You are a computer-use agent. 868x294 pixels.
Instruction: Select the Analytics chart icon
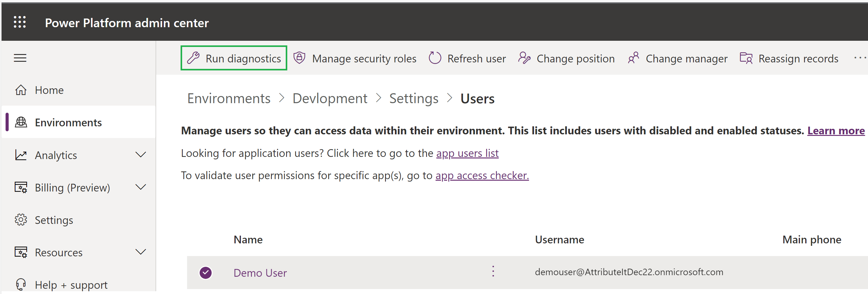21,155
